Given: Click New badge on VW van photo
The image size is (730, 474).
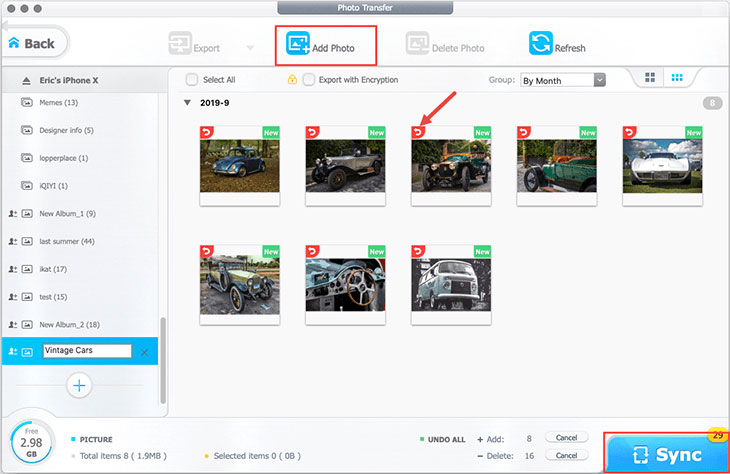Looking at the screenshot, I should [x=482, y=252].
